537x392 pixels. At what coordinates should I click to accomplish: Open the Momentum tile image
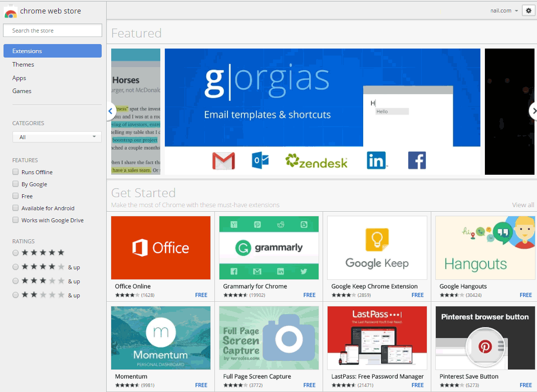point(161,337)
